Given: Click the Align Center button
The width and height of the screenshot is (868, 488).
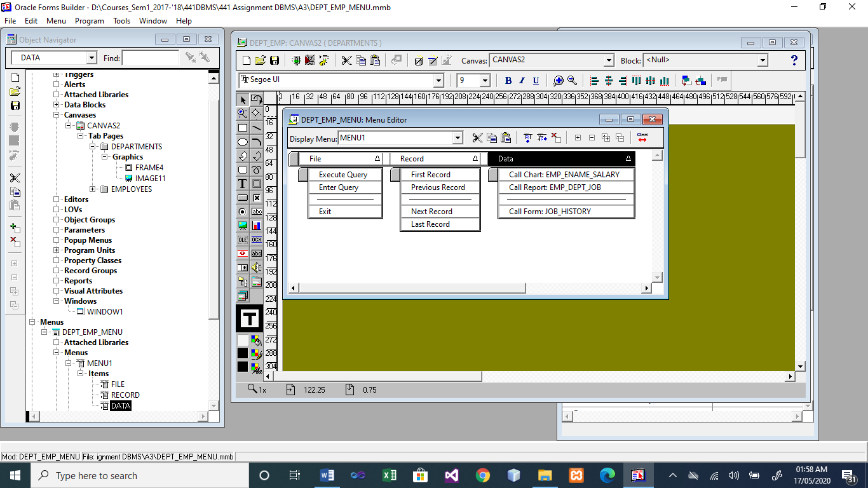Looking at the screenshot, I should [609, 81].
